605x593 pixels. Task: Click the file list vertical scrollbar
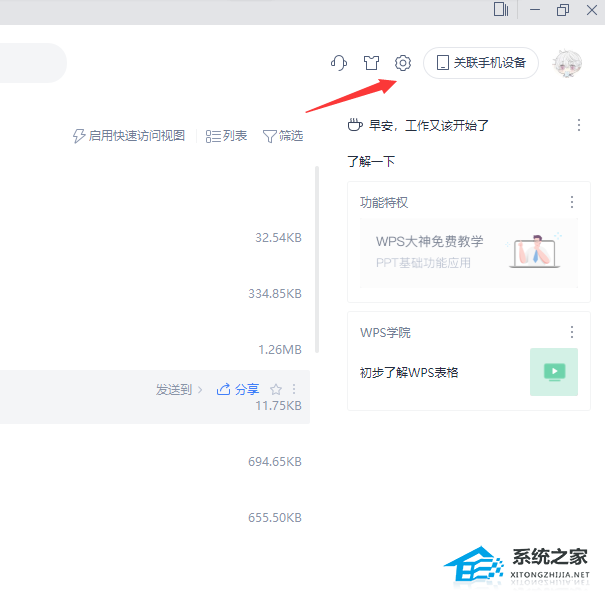pyautogui.click(x=317, y=260)
